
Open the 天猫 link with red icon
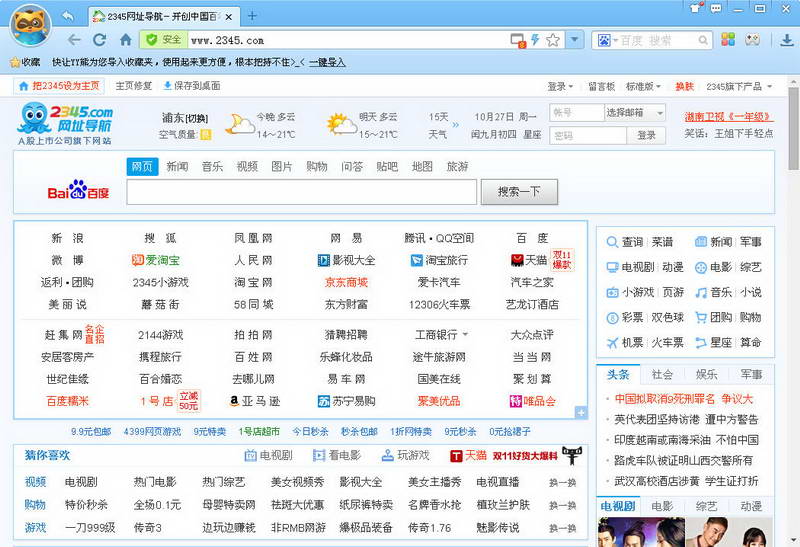[x=529, y=260]
